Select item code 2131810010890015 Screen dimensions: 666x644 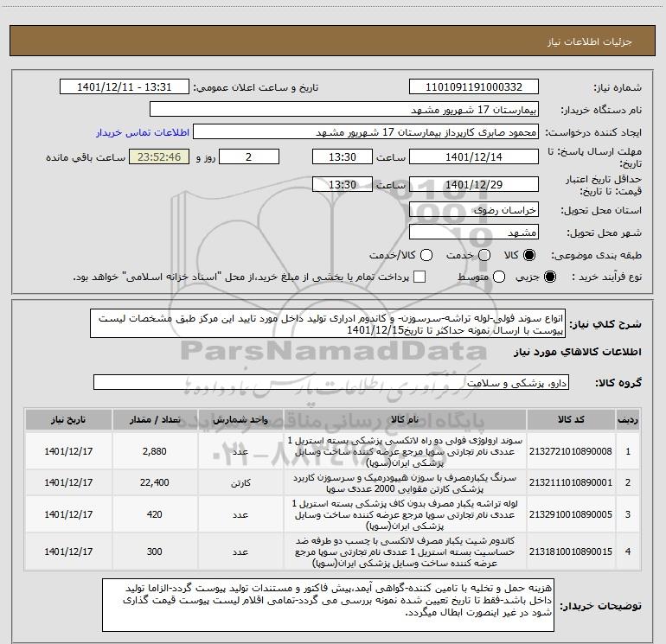click(x=571, y=552)
